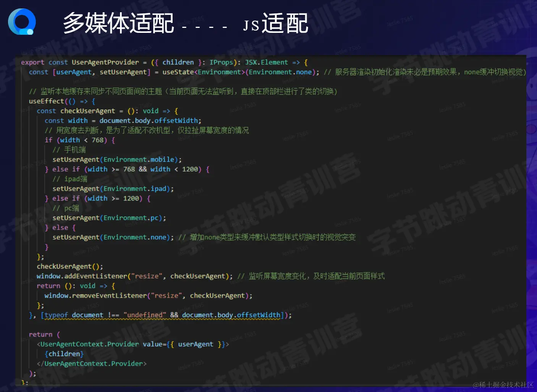Click '} else if (width >= 1200) {' line
The height and width of the screenshot is (392, 537).
point(97,198)
